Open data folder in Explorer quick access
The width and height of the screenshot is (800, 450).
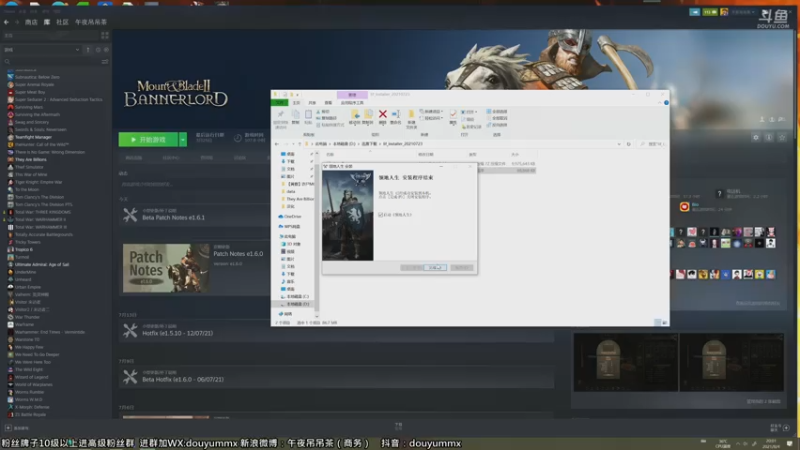[289, 192]
